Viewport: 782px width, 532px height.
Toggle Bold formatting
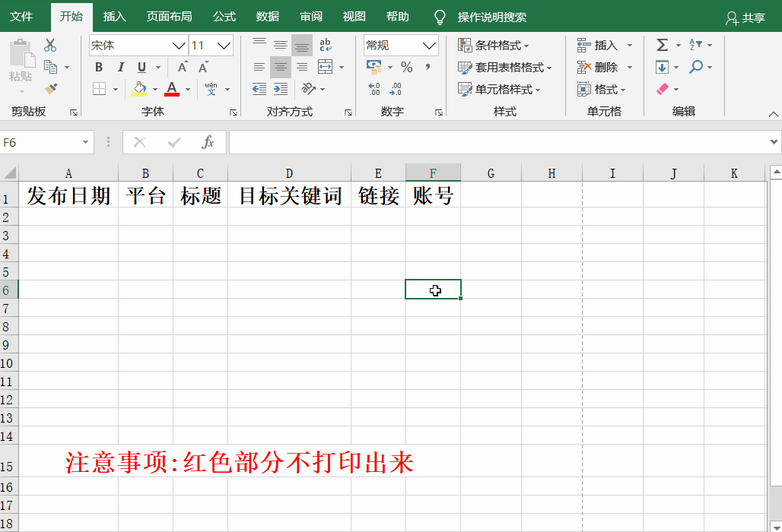(x=99, y=67)
